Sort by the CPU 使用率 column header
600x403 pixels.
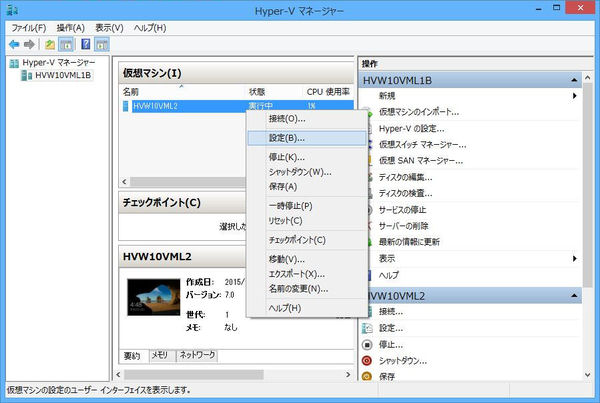point(328,92)
